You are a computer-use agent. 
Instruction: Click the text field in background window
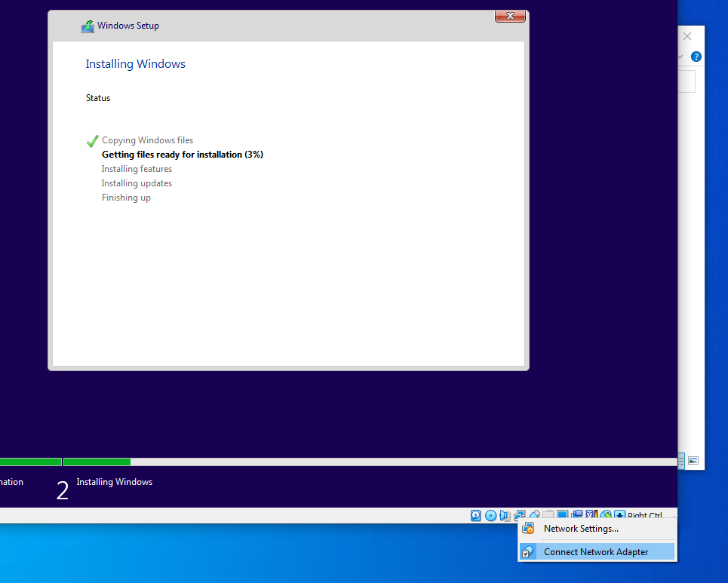(687, 81)
